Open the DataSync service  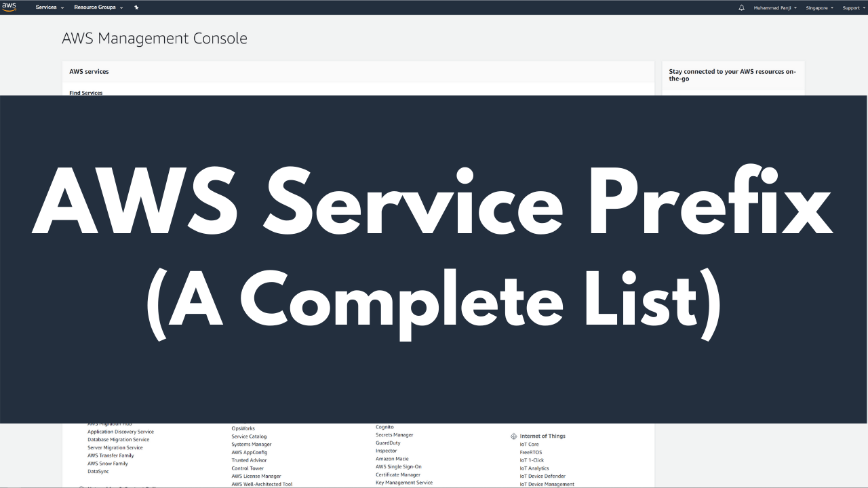pyautogui.click(x=97, y=471)
